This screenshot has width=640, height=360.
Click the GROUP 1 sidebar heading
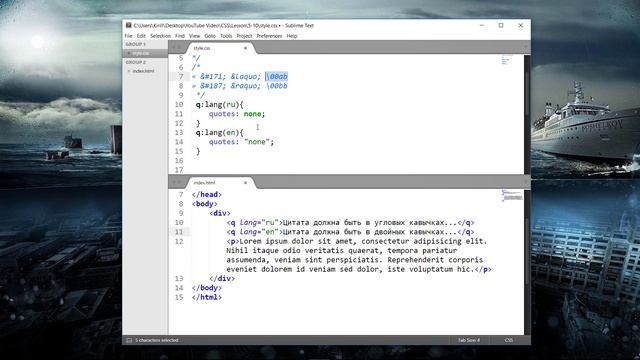(x=136, y=44)
